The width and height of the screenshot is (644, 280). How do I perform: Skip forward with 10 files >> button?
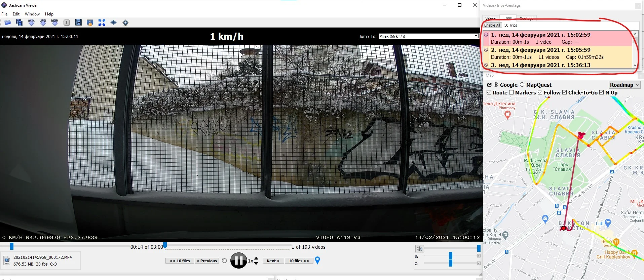pos(299,261)
